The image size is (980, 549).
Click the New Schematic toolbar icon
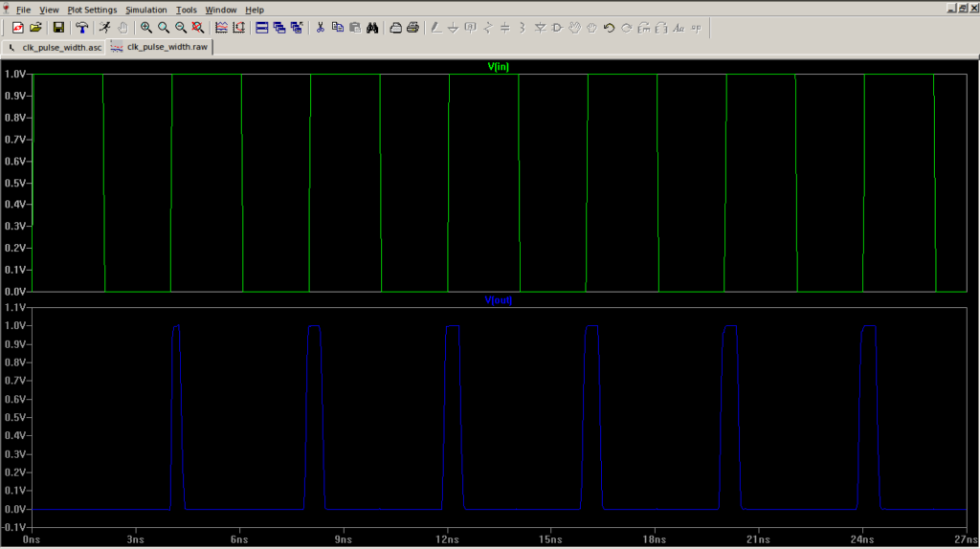pos(17,28)
